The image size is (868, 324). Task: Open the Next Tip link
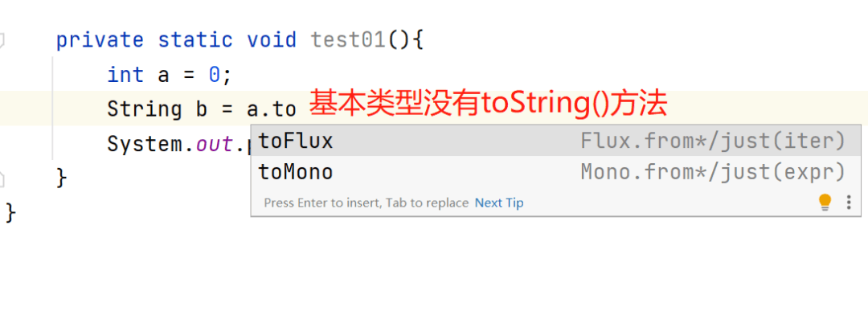coord(499,203)
